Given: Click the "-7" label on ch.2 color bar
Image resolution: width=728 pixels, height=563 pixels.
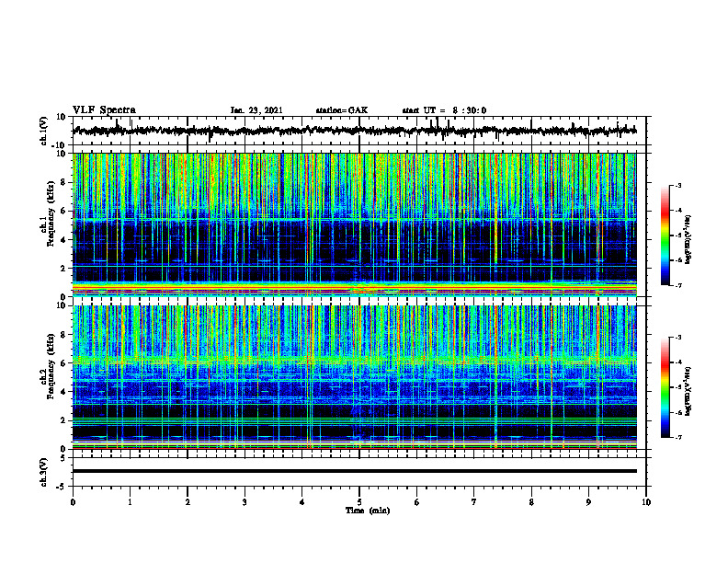Looking at the screenshot, I should tap(678, 437).
